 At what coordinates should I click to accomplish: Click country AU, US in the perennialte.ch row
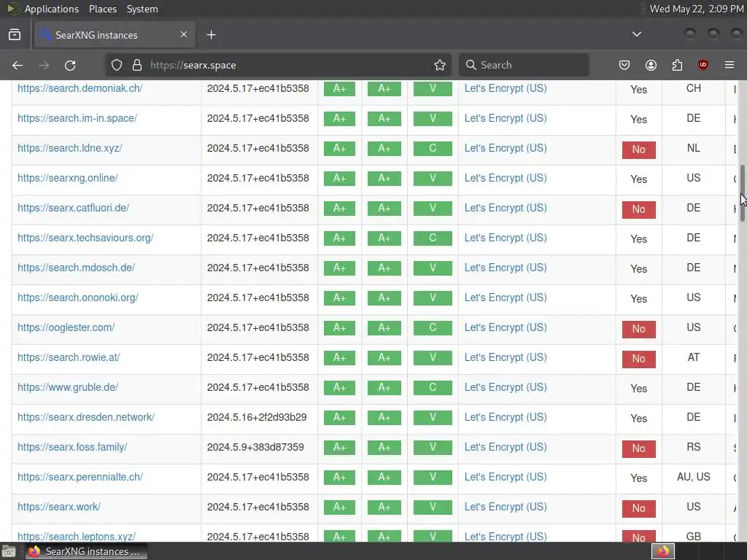(694, 477)
